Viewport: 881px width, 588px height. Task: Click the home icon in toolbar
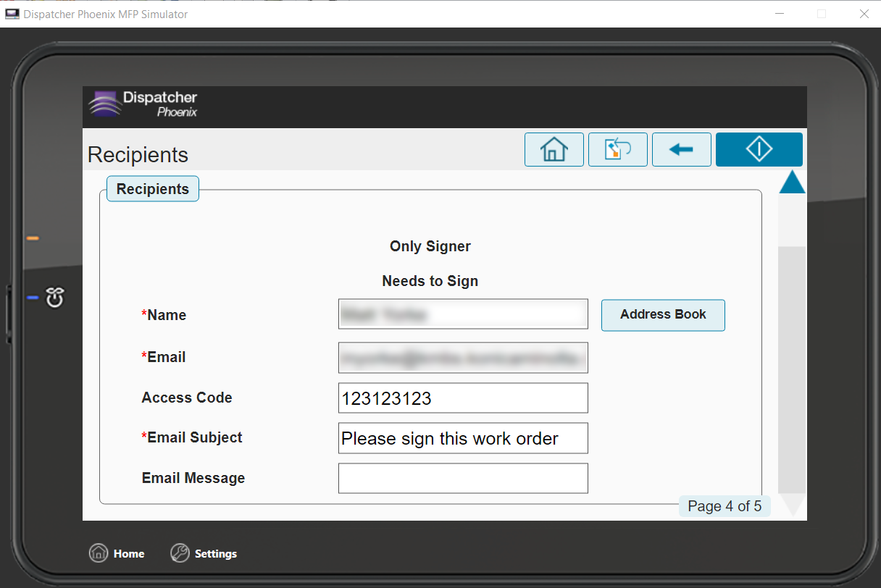coord(554,150)
